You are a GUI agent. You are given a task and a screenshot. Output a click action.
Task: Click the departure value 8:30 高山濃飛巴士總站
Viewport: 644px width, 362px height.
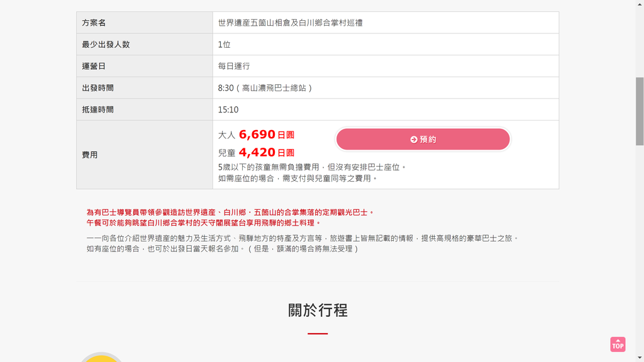[x=265, y=88]
